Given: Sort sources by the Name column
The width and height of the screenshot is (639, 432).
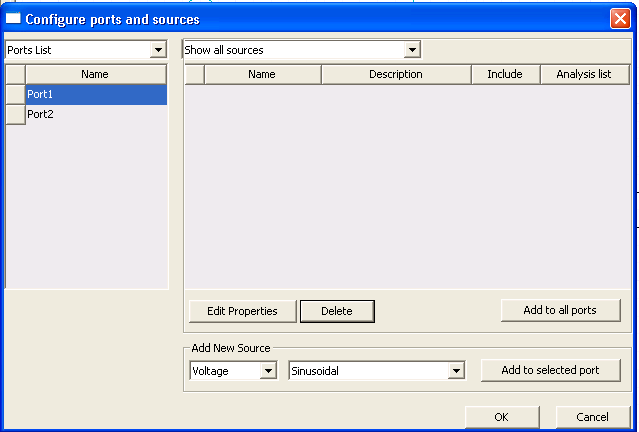Looking at the screenshot, I should (262, 74).
